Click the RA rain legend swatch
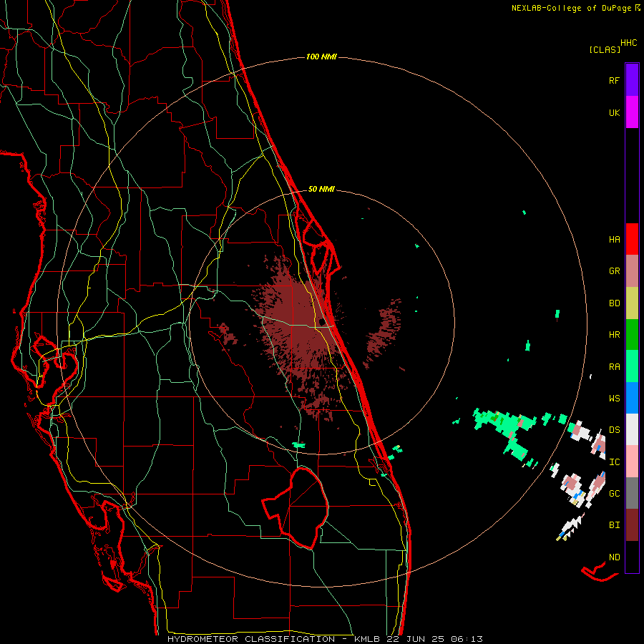 tap(632, 366)
